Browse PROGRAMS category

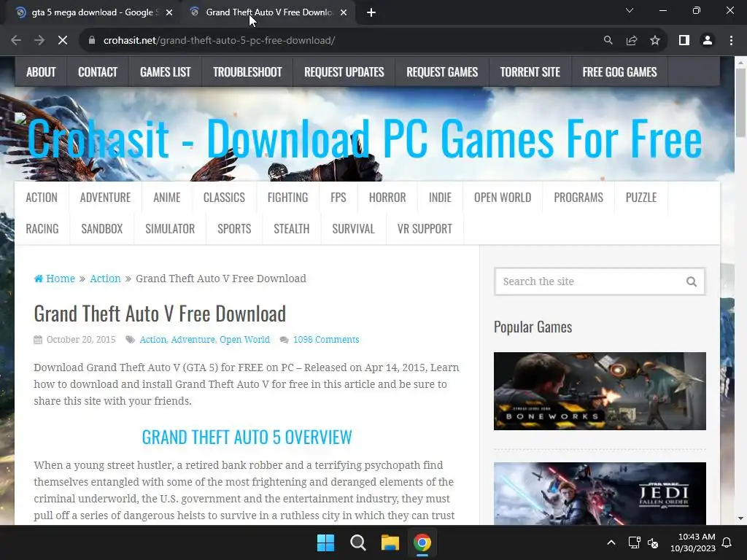click(x=578, y=197)
